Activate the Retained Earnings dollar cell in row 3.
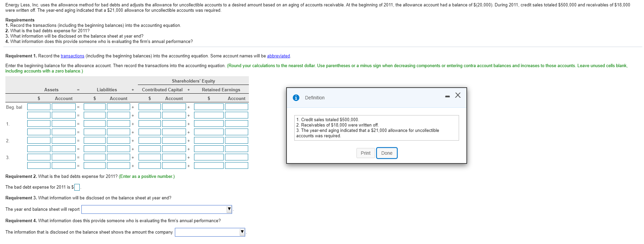The height and width of the screenshot is (244, 644). 209,157
